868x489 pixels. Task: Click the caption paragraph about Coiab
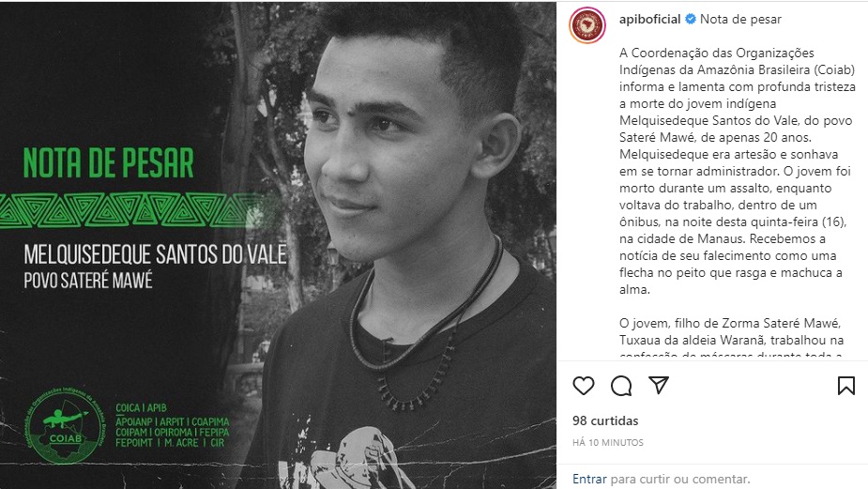(x=738, y=171)
